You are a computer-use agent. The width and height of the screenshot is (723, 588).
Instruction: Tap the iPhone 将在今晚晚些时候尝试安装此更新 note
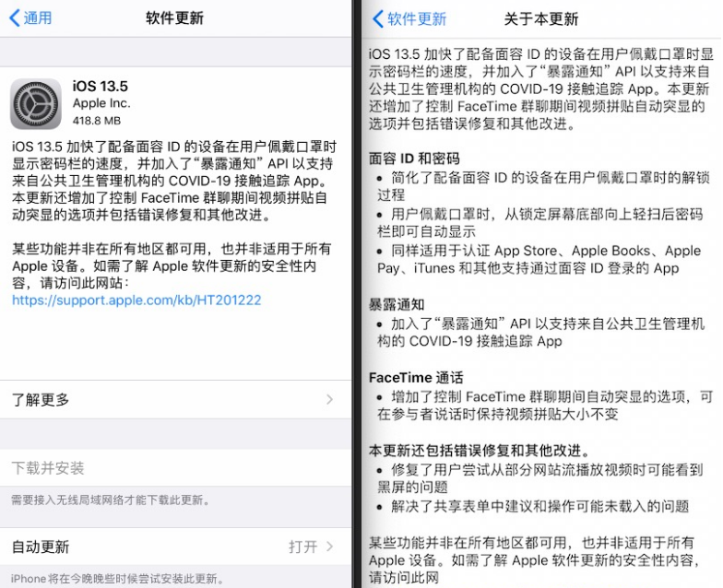coord(118,579)
